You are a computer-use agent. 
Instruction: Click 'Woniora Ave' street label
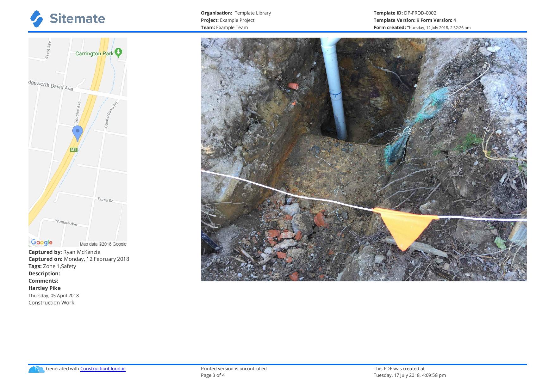(66, 222)
